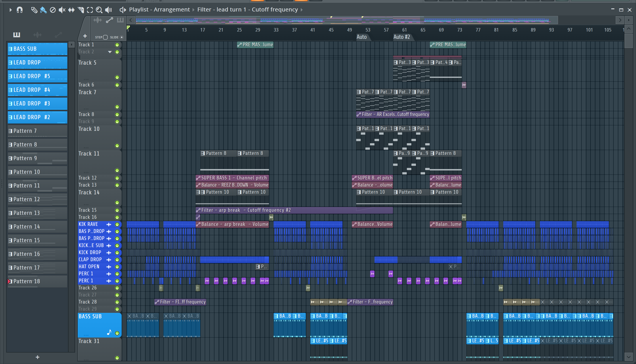Jump to Auto #2 timeline marker
The image size is (636, 364).
(401, 37)
